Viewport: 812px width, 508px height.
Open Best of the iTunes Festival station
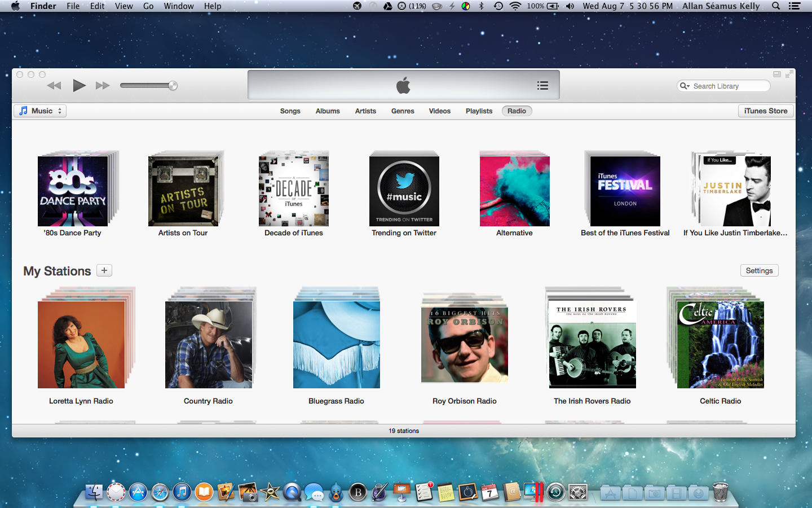tap(625, 191)
